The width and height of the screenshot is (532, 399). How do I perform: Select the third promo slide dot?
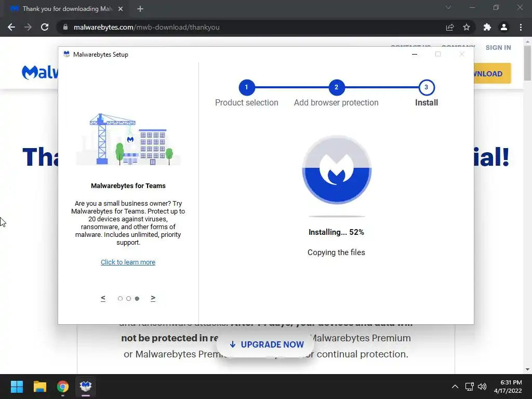click(x=137, y=299)
